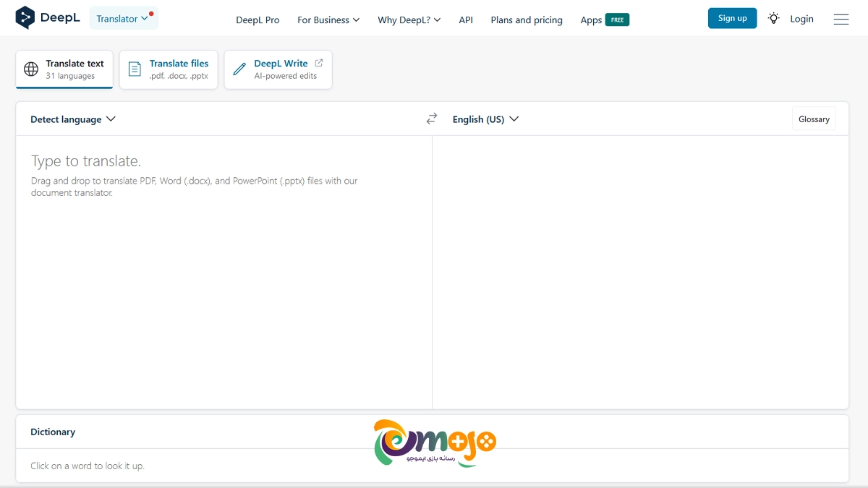868x488 pixels.
Task: Click the Login link
Action: coord(801,19)
